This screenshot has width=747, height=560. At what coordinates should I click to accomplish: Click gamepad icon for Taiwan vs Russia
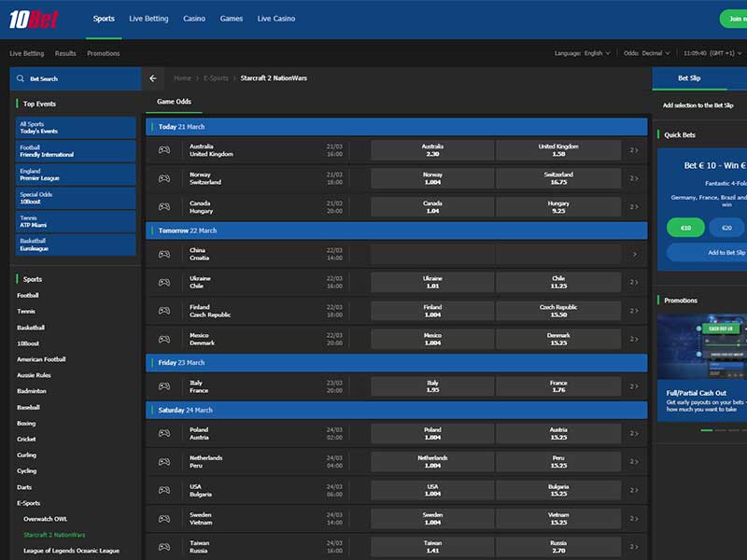(x=164, y=547)
